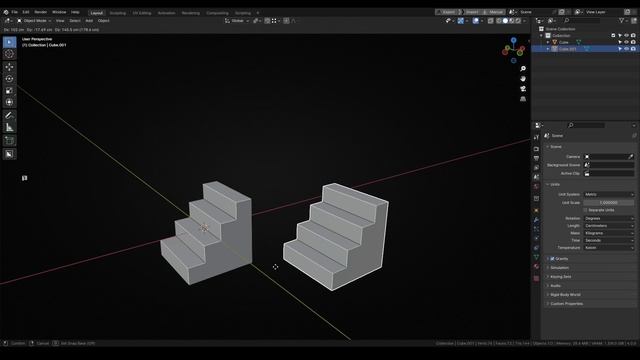Hide Cube with its eye icon
This screenshot has height=360, width=640.
pyautogui.click(x=627, y=42)
